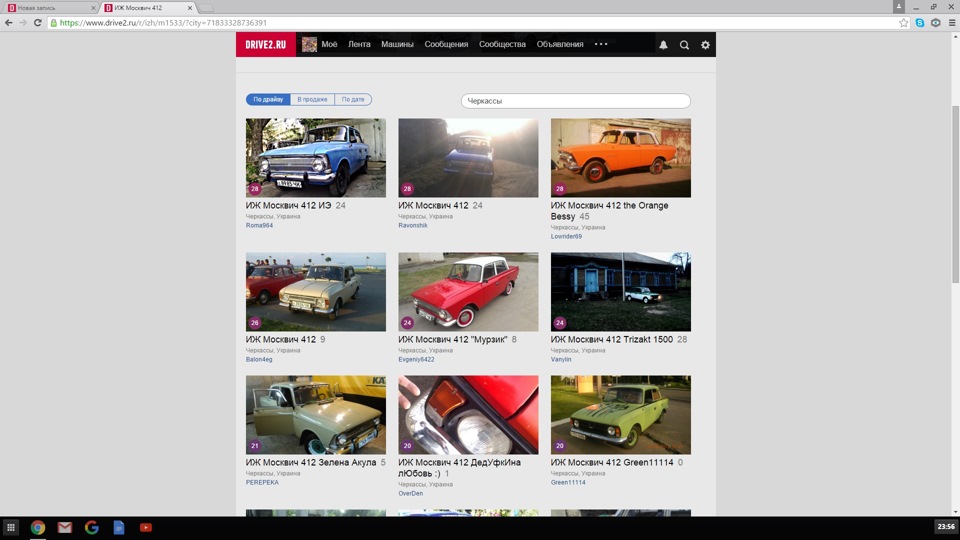
Task: Open YouTube shelf icon
Action: [146, 527]
